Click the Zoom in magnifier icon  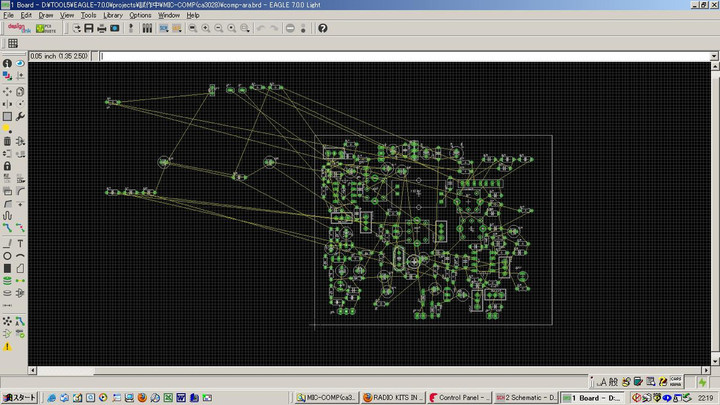click(x=206, y=28)
